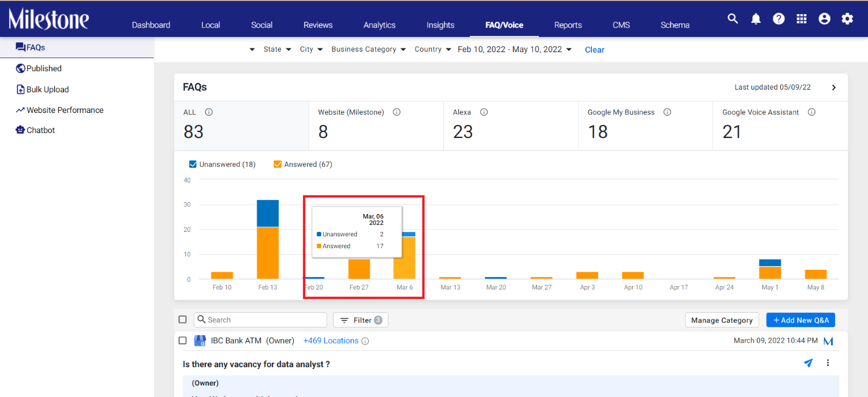The width and height of the screenshot is (868, 397).
Task: Open the search magnifier in top bar
Action: tap(732, 18)
